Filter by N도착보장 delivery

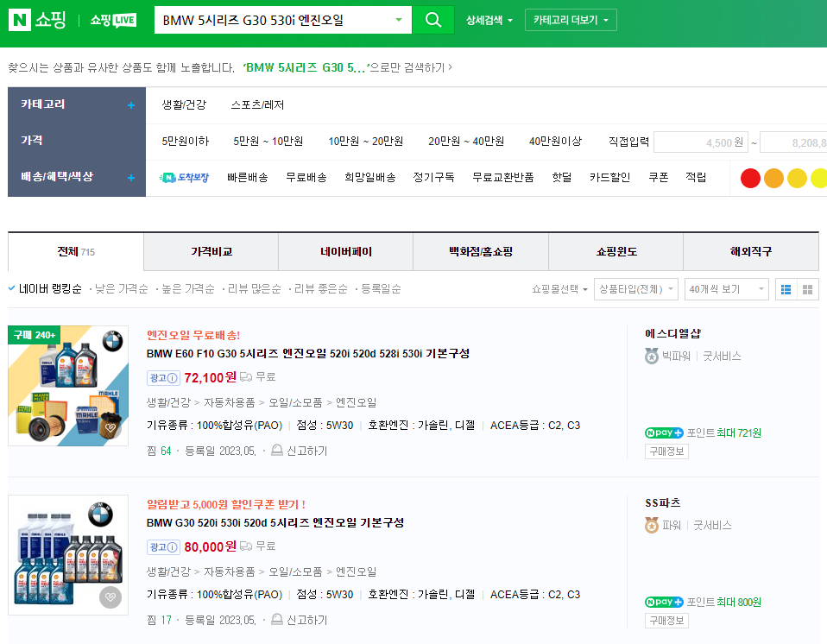184,178
